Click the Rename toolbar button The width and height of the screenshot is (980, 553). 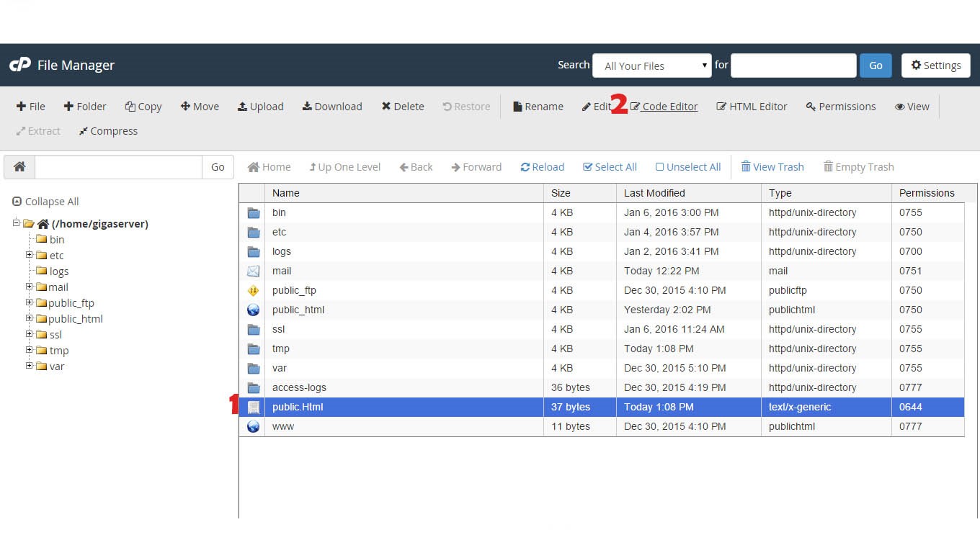tap(538, 107)
